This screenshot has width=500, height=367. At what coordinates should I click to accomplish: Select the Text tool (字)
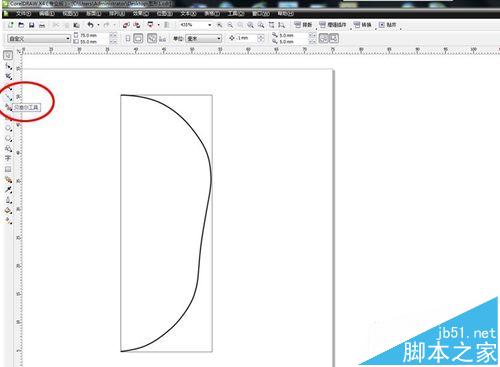pos(8,158)
